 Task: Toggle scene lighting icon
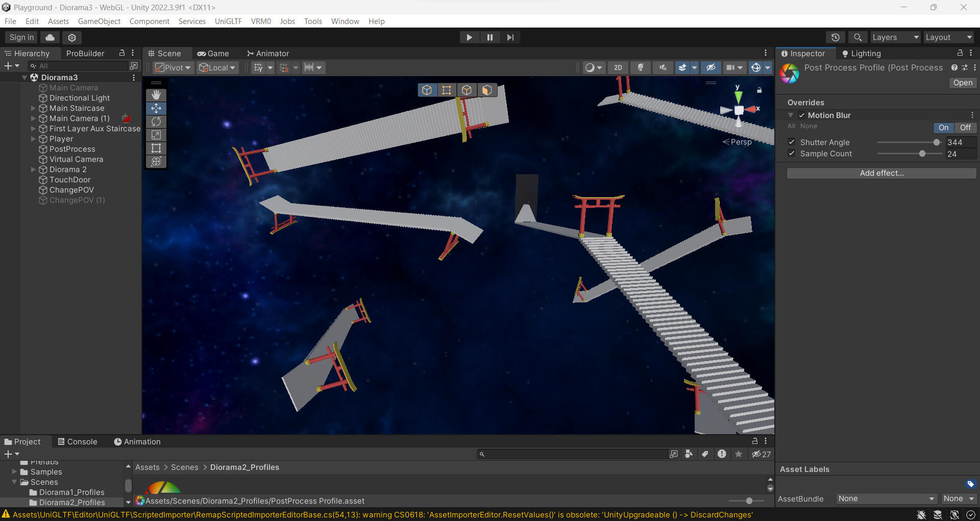click(640, 67)
